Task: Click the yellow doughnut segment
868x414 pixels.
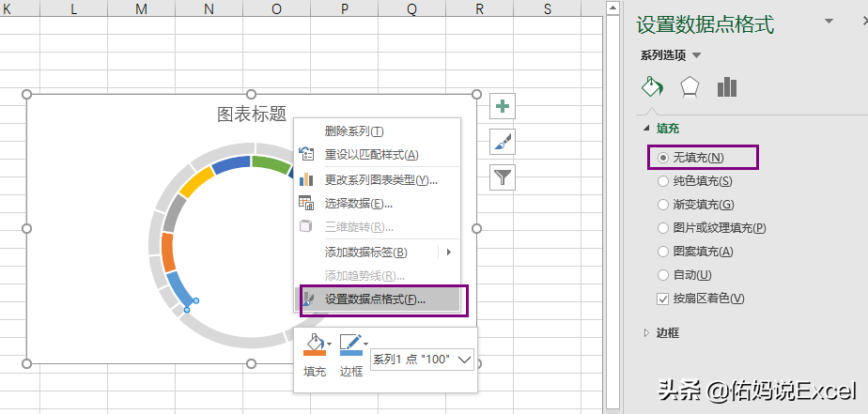Action: (197, 181)
